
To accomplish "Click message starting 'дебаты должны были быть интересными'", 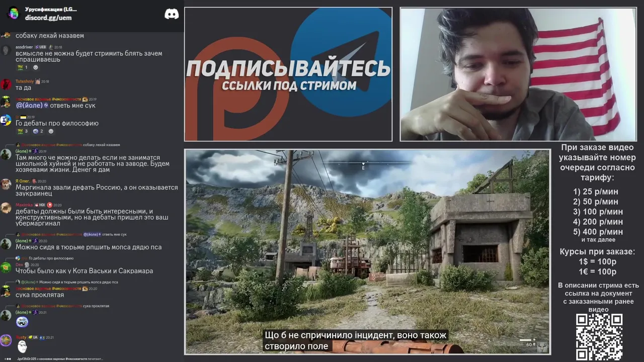I will coord(92,217).
